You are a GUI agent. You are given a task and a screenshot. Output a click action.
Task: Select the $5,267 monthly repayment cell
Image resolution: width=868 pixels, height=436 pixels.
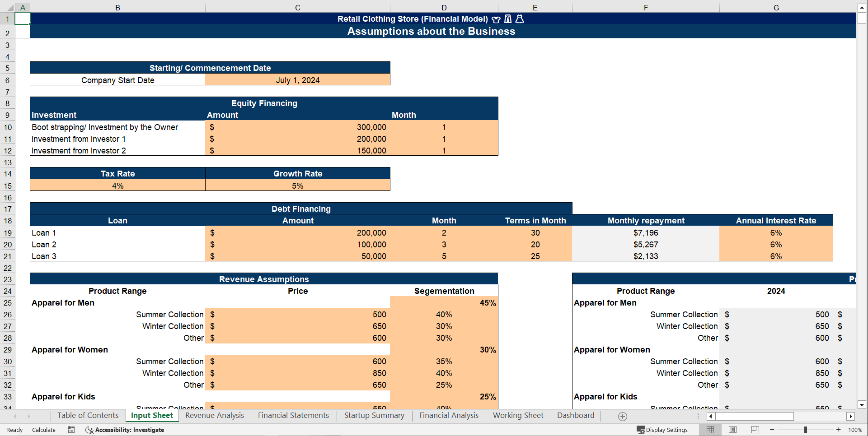[x=646, y=244]
